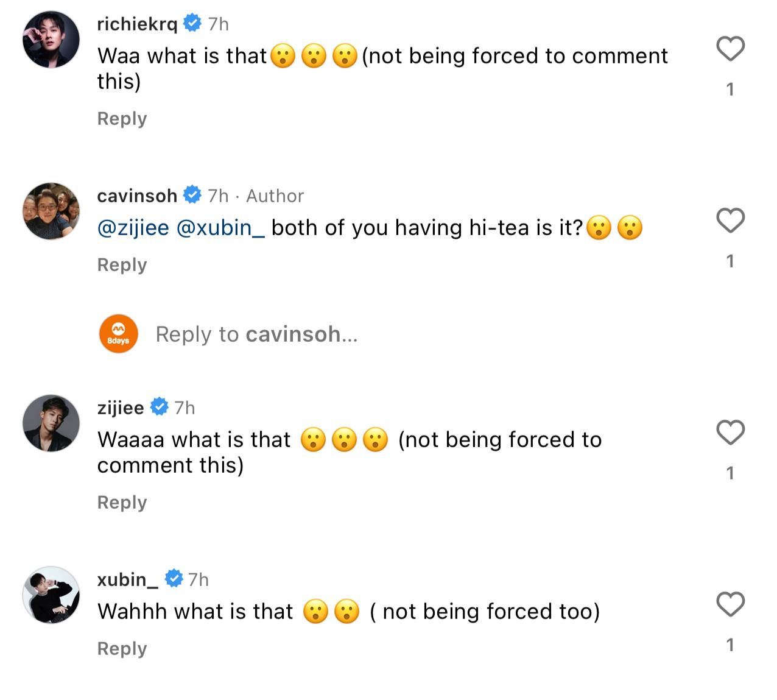Click xubin_'s verified badge icon
This screenshot has width=777, height=700.
tap(174, 579)
